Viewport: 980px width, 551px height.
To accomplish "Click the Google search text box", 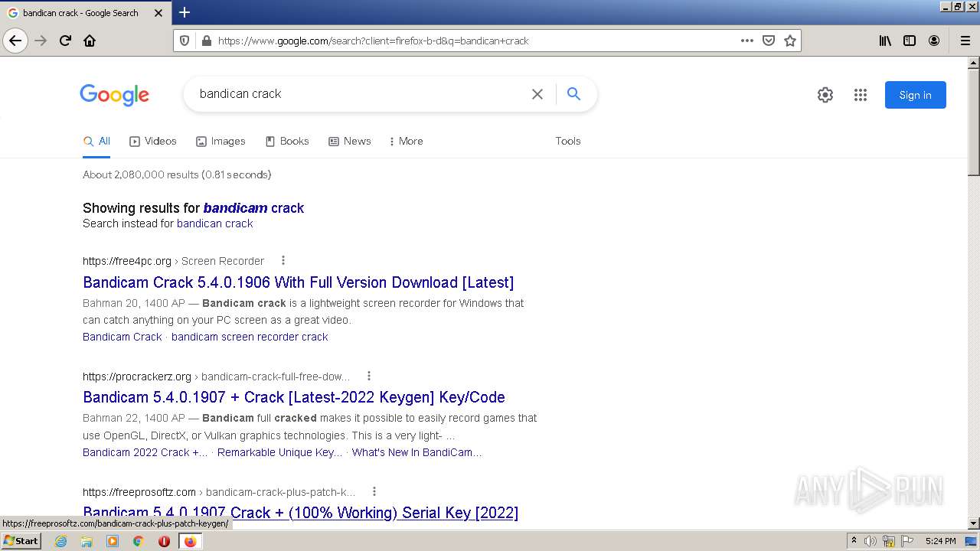I will pos(360,93).
